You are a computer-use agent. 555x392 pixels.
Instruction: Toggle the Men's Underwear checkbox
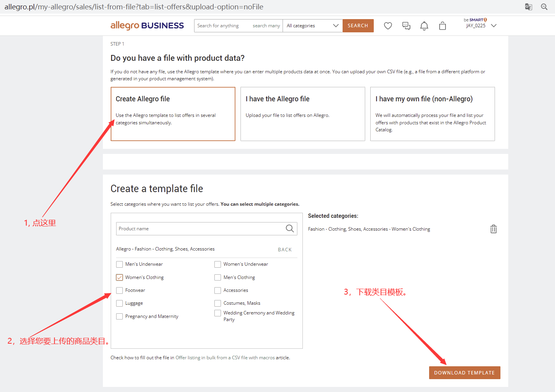pyautogui.click(x=119, y=264)
